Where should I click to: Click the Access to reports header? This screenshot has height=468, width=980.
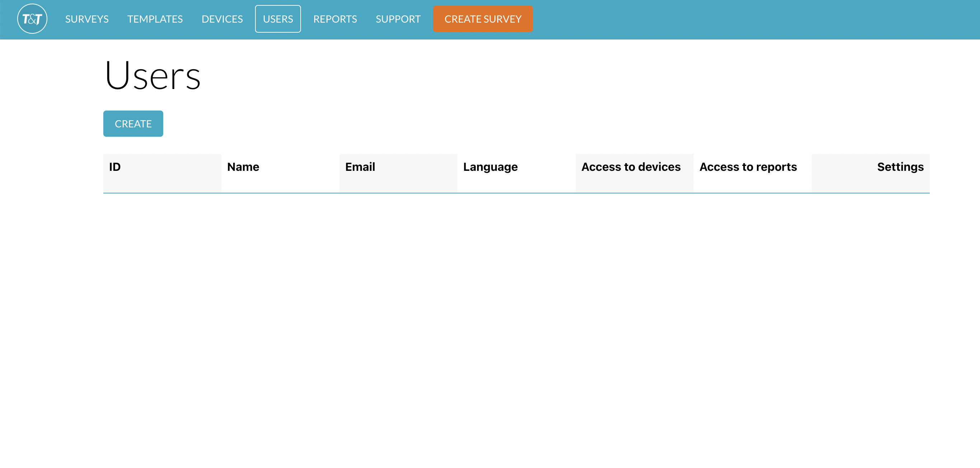click(748, 167)
